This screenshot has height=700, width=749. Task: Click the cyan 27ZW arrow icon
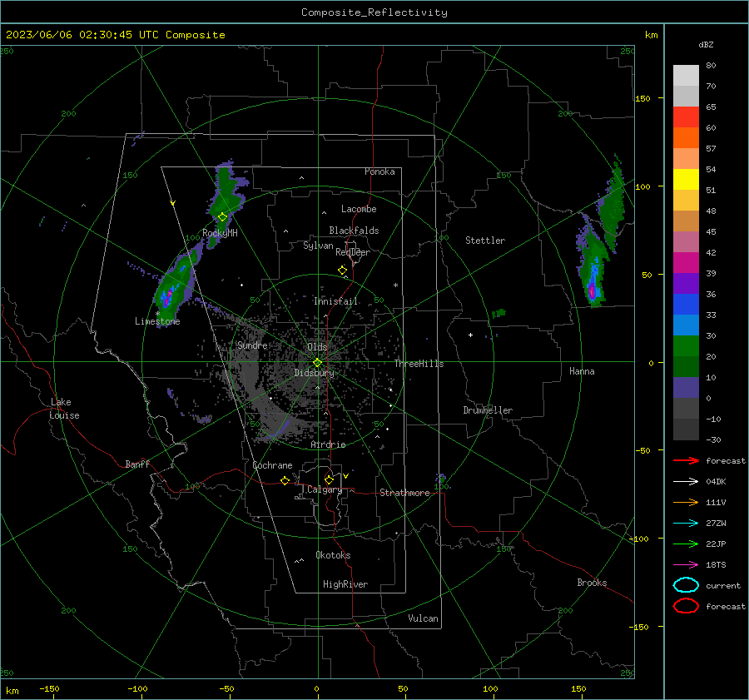pyautogui.click(x=686, y=524)
